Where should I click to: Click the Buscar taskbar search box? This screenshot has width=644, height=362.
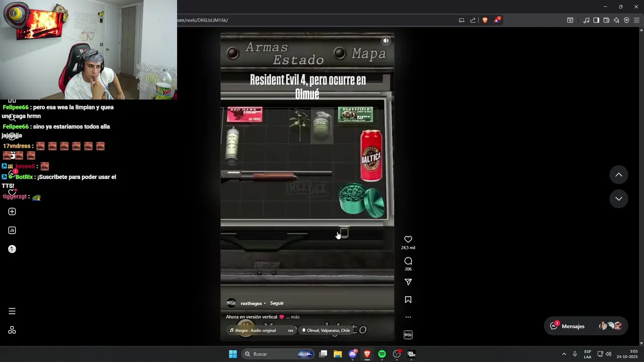279,354
